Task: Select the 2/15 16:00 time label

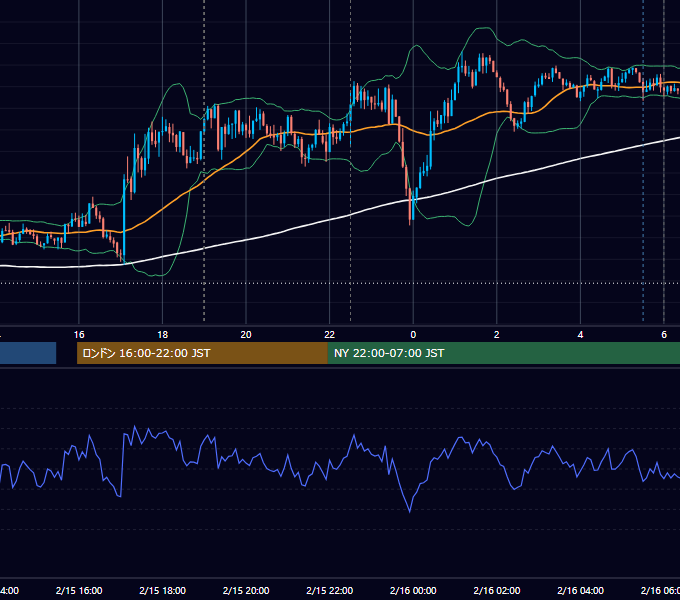Action: click(x=79, y=590)
